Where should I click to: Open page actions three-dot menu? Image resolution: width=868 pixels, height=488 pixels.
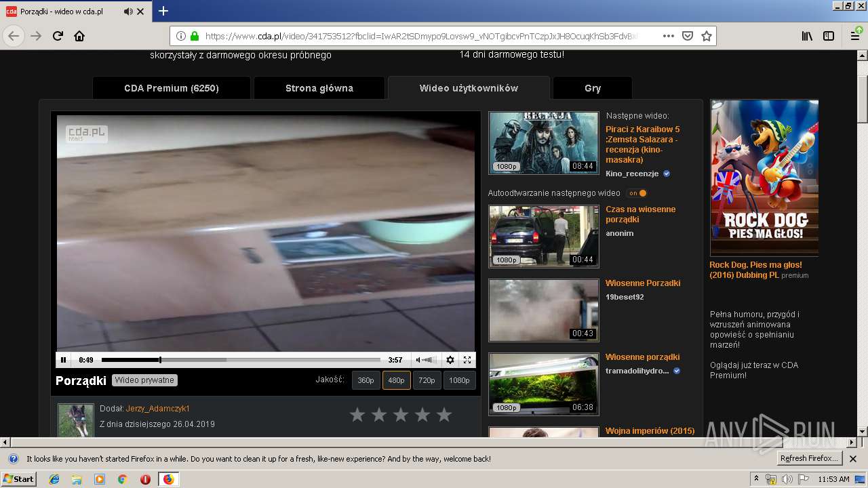click(669, 36)
